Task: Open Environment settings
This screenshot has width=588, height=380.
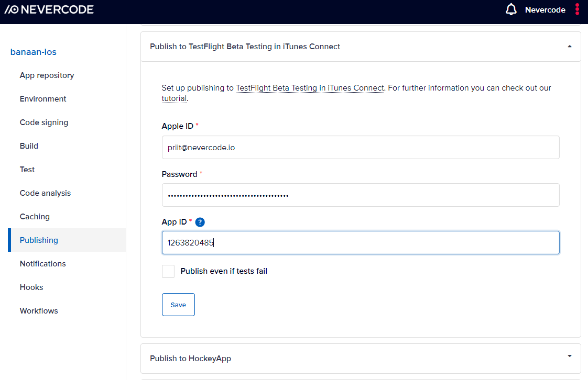Action: [x=43, y=99]
